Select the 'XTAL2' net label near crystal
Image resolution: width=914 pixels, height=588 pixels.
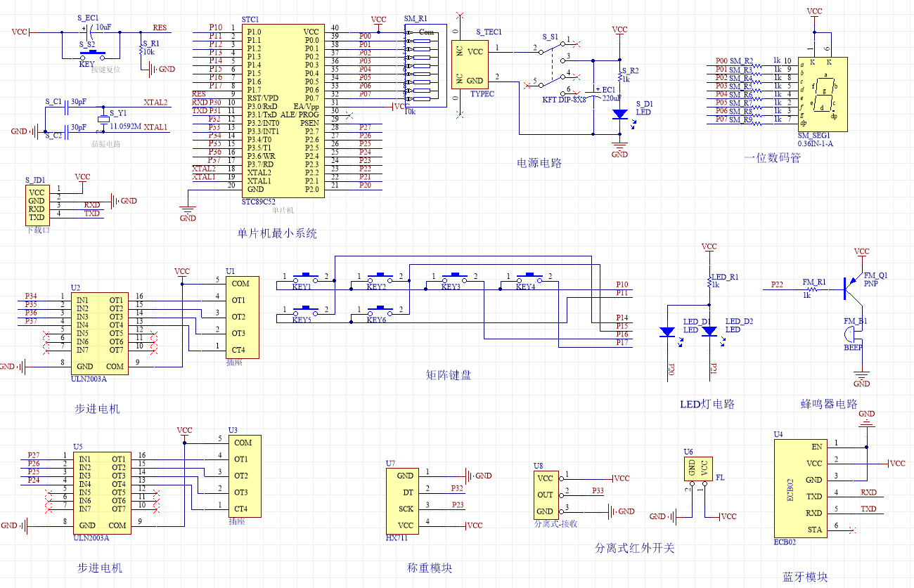(x=155, y=103)
